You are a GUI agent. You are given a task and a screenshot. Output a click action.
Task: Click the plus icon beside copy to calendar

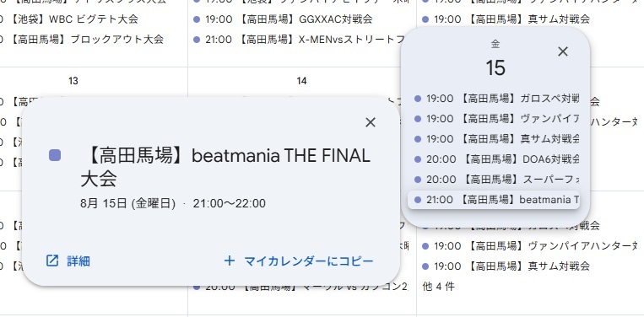pyautogui.click(x=230, y=261)
